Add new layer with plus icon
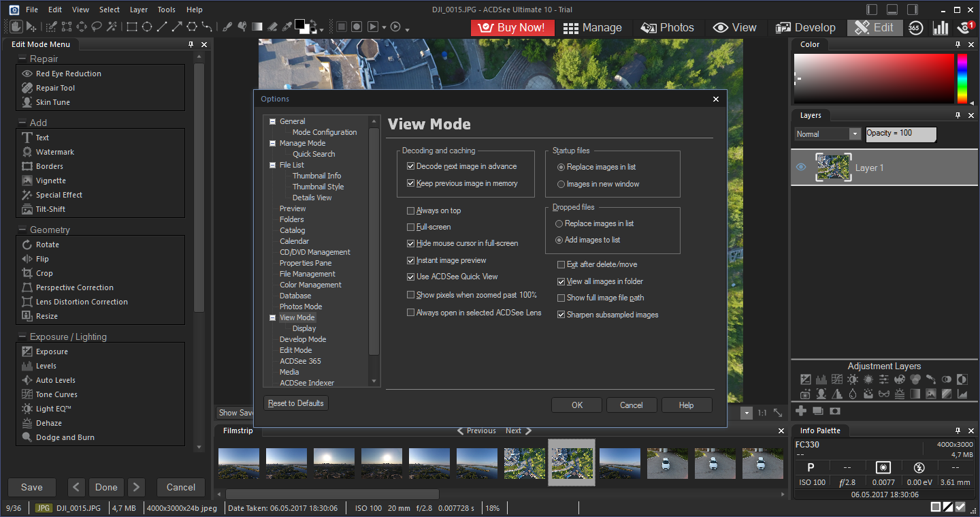 (x=801, y=411)
